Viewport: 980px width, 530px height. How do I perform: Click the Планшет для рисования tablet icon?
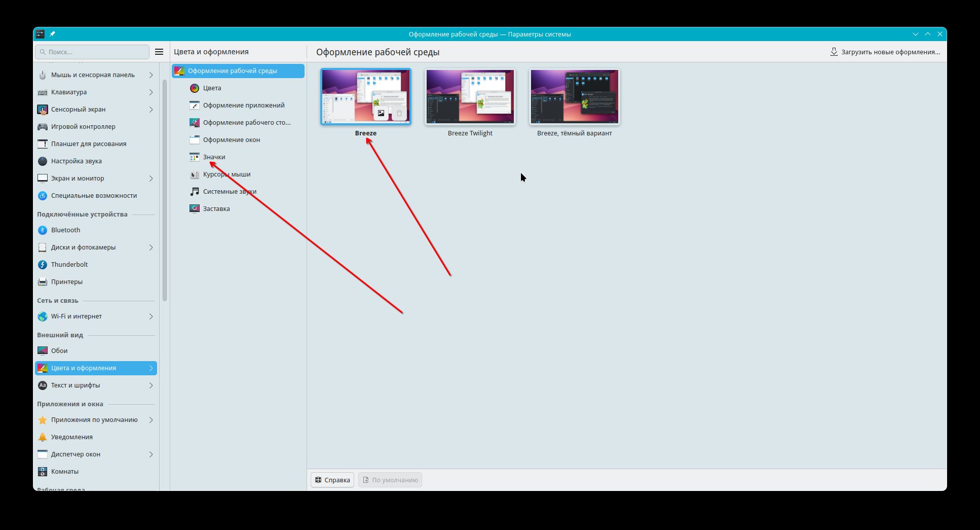pos(43,144)
